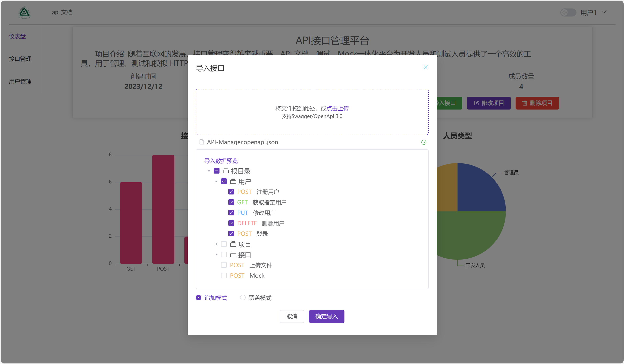624x364 pixels.
Task: Click the 接口 folder icon in tree
Action: click(x=233, y=255)
